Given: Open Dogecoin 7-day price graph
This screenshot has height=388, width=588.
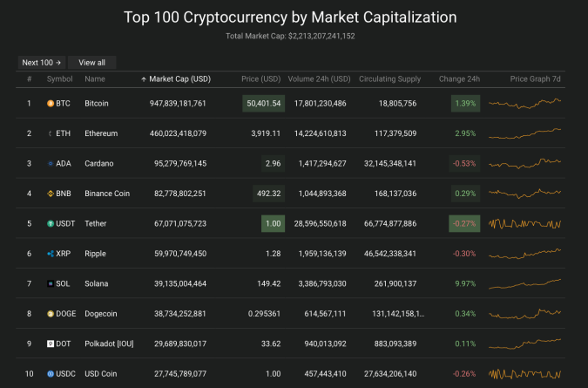Looking at the screenshot, I should click(x=524, y=314).
